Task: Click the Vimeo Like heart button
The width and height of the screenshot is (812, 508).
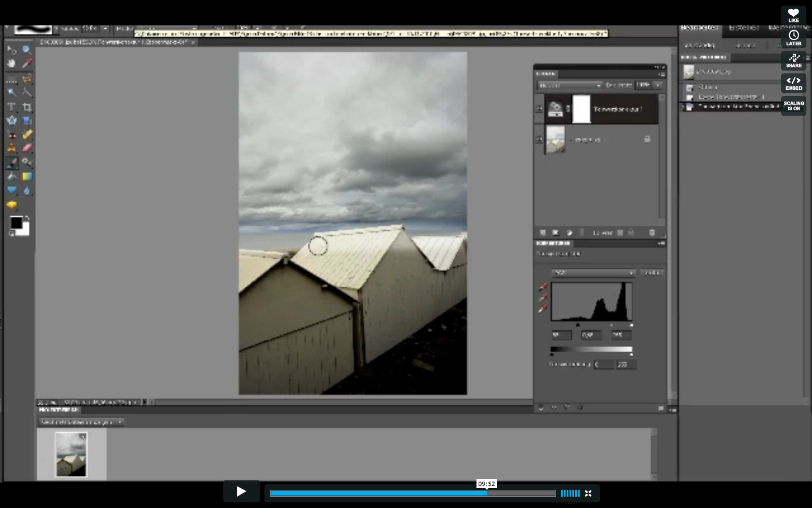Action: [793, 15]
